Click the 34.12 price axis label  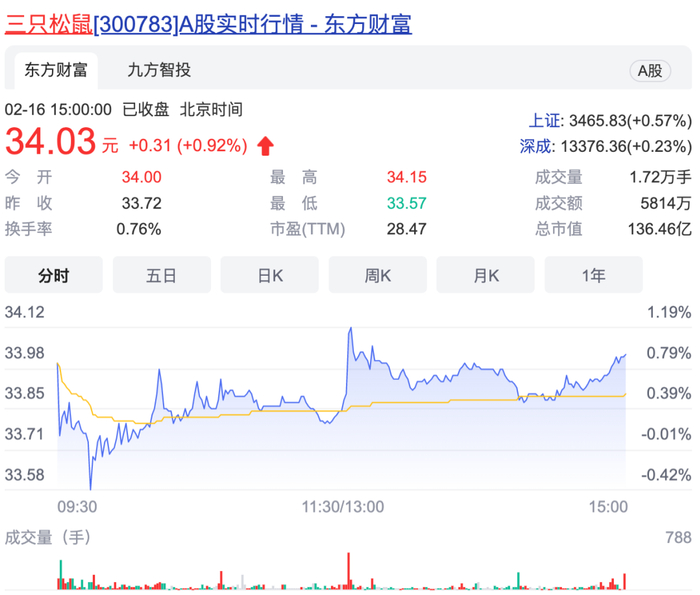tap(25, 312)
